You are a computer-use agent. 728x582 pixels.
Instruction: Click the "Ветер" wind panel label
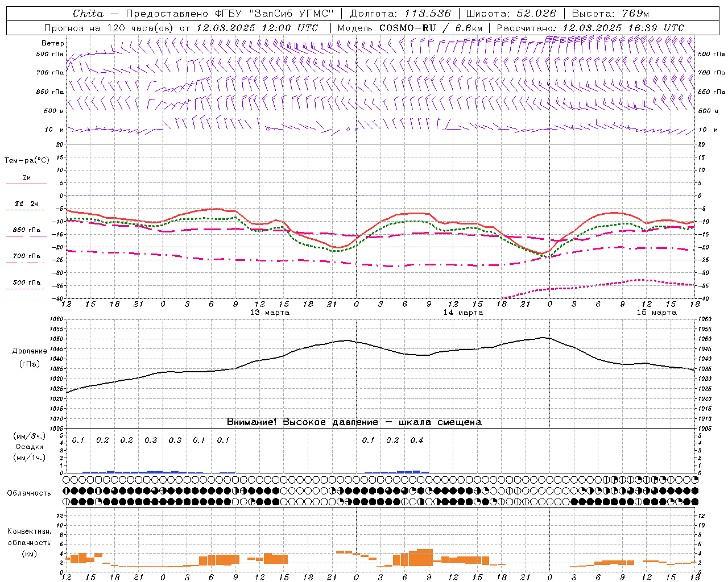(53, 43)
